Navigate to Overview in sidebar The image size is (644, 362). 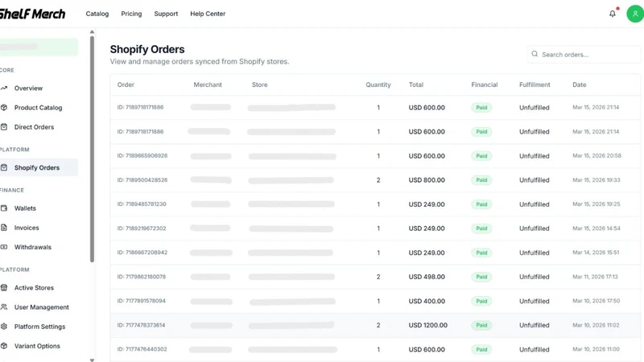28,88
